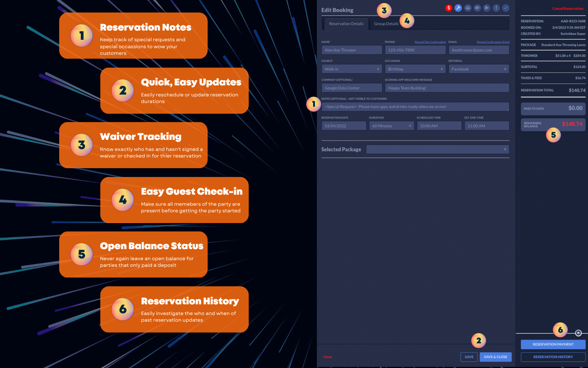
Task: Click the Email field Axethrower@axes.com
Action: [x=479, y=50]
